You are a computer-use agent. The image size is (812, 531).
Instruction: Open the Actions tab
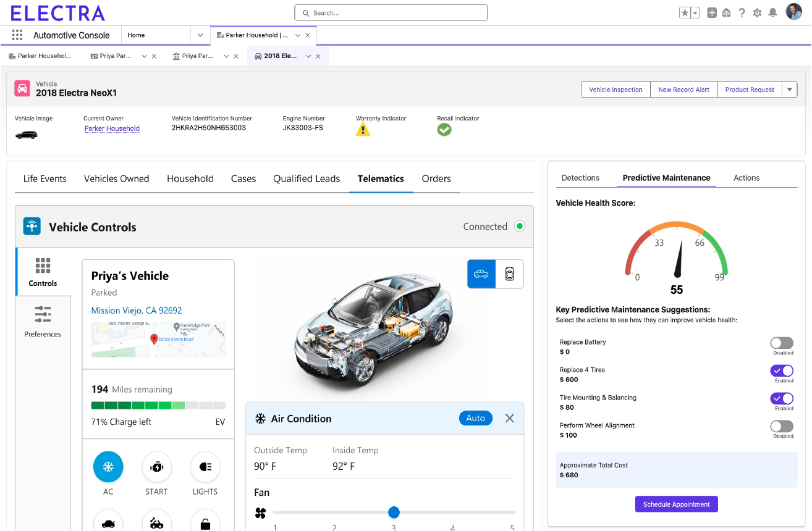[x=746, y=178]
